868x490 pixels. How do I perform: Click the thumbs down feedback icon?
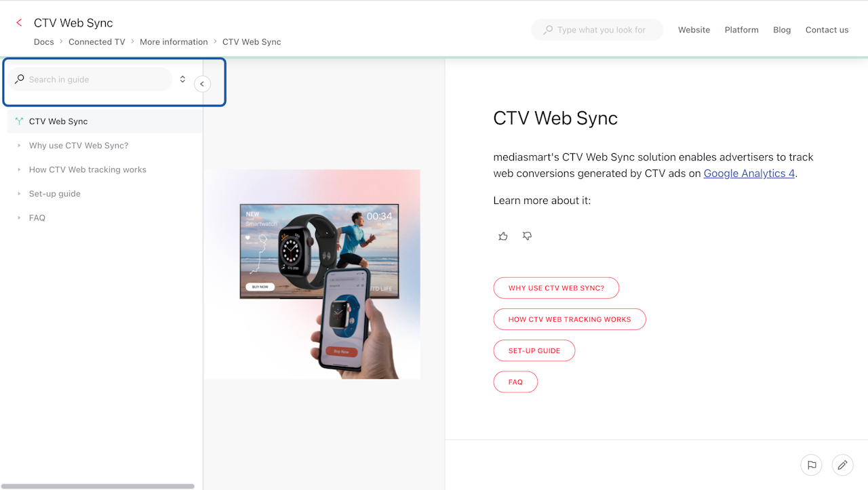527,236
